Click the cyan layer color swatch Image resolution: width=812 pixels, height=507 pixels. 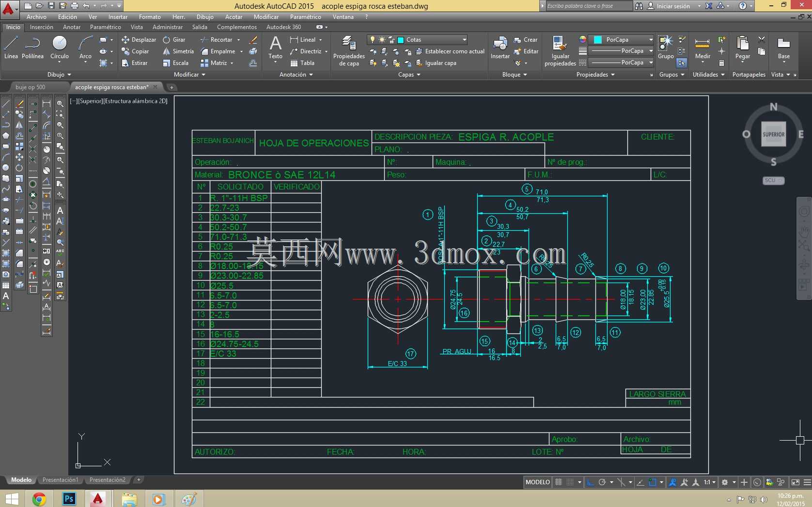(x=401, y=40)
